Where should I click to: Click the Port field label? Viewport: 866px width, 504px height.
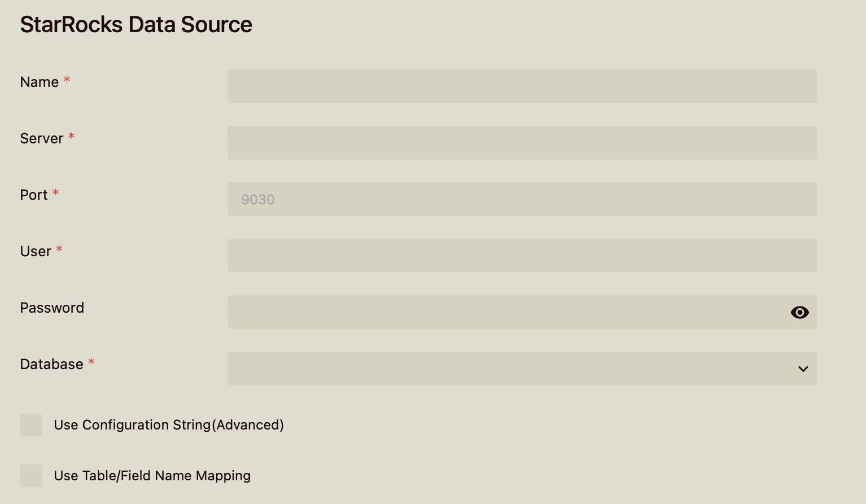pos(34,195)
